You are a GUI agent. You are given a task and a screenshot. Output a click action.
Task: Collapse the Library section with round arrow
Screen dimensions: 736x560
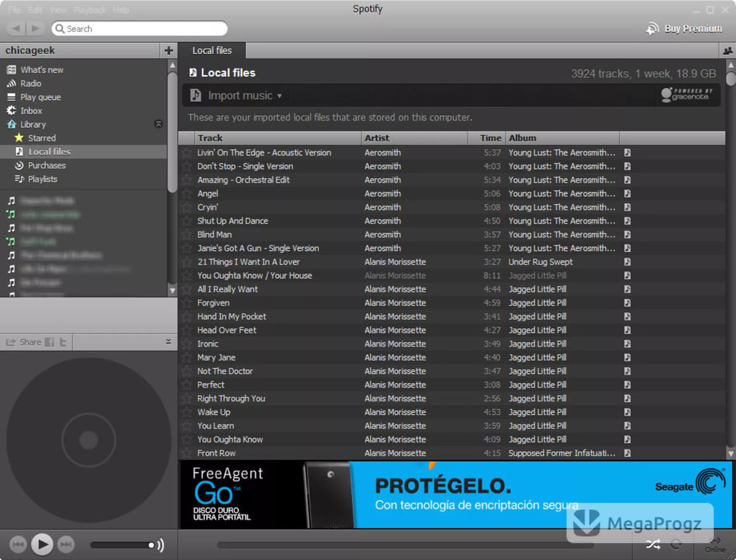point(158,124)
